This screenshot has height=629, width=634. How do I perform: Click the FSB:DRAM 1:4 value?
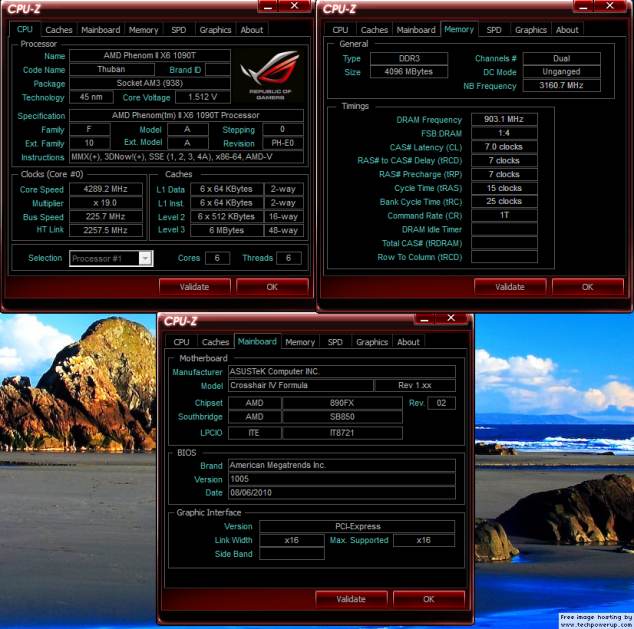point(504,133)
